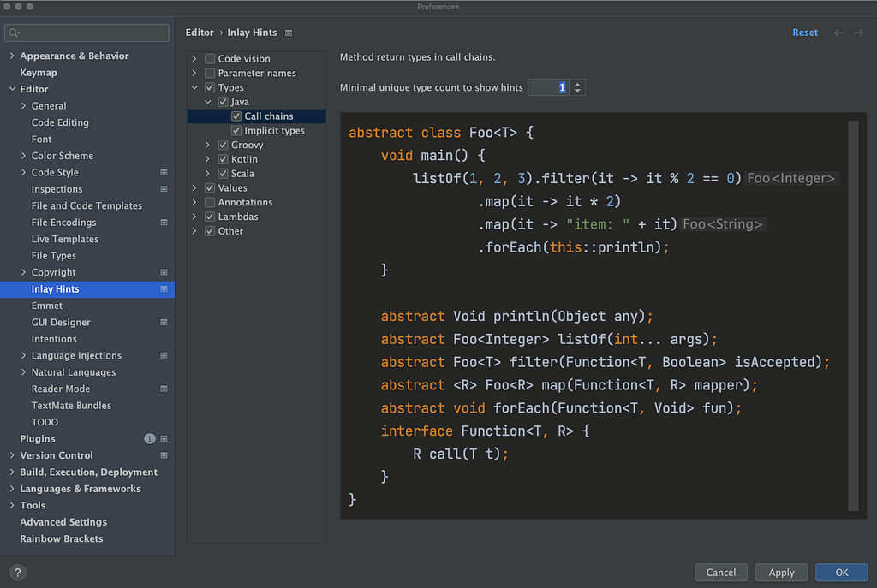Uncheck the Implicit types checkbox
877x588 pixels.
(236, 131)
